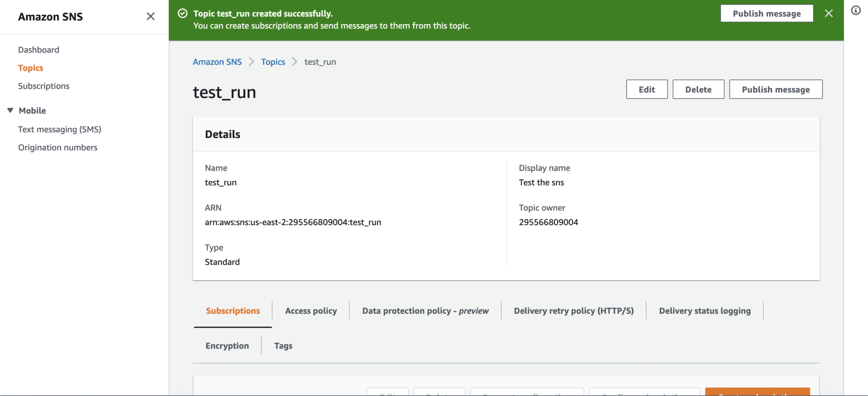Go to Dashboard in the sidebar
This screenshot has width=868, height=396.
point(39,50)
